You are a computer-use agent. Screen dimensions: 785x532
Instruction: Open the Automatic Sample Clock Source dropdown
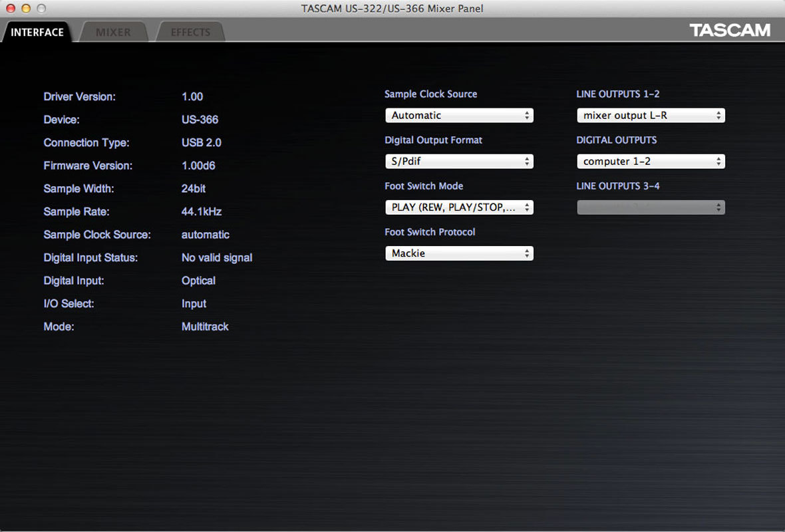(459, 116)
